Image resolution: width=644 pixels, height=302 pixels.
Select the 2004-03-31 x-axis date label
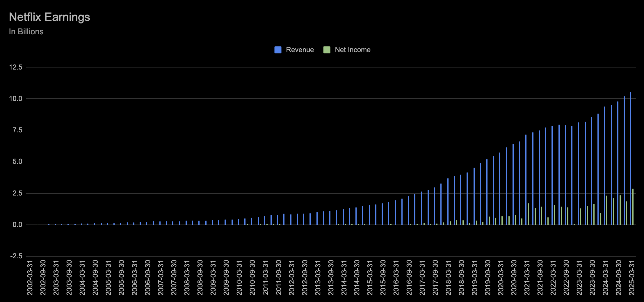[x=82, y=278]
